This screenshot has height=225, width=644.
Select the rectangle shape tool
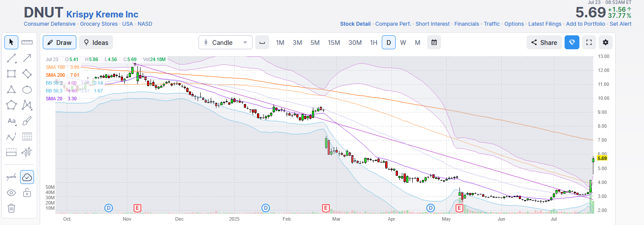point(11,74)
